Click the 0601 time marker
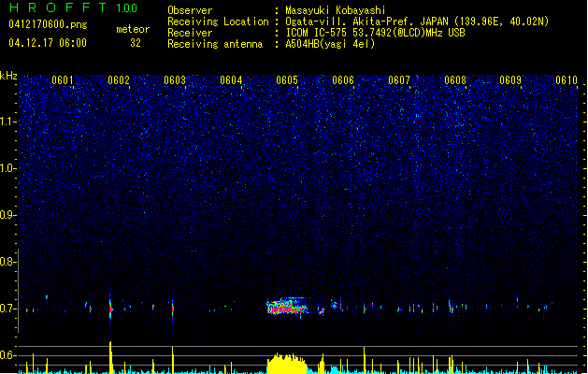The image size is (588, 374). [x=63, y=80]
